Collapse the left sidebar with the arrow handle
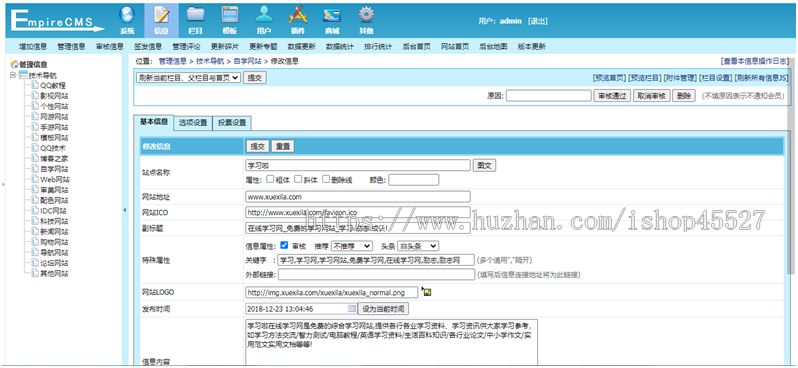798x368 pixels. [125, 210]
